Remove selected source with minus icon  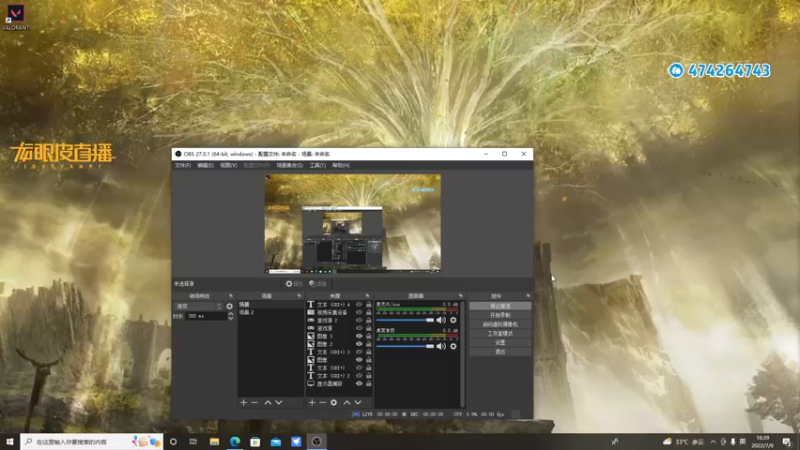point(322,403)
